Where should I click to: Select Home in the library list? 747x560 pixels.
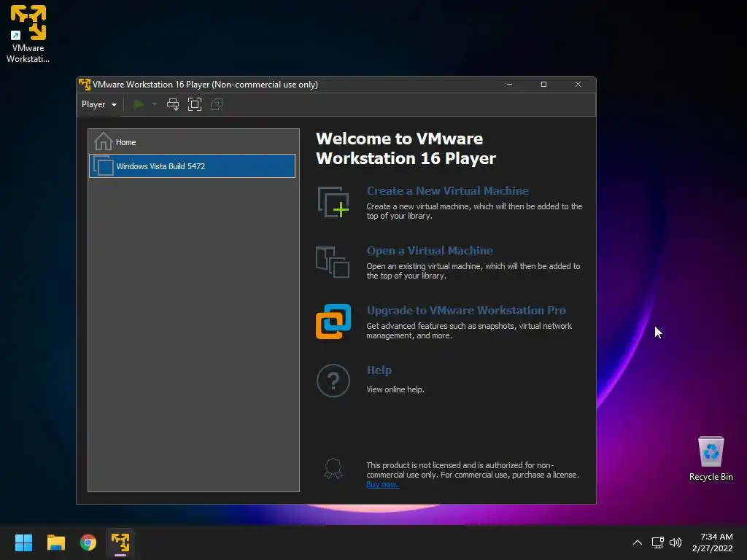(x=192, y=142)
